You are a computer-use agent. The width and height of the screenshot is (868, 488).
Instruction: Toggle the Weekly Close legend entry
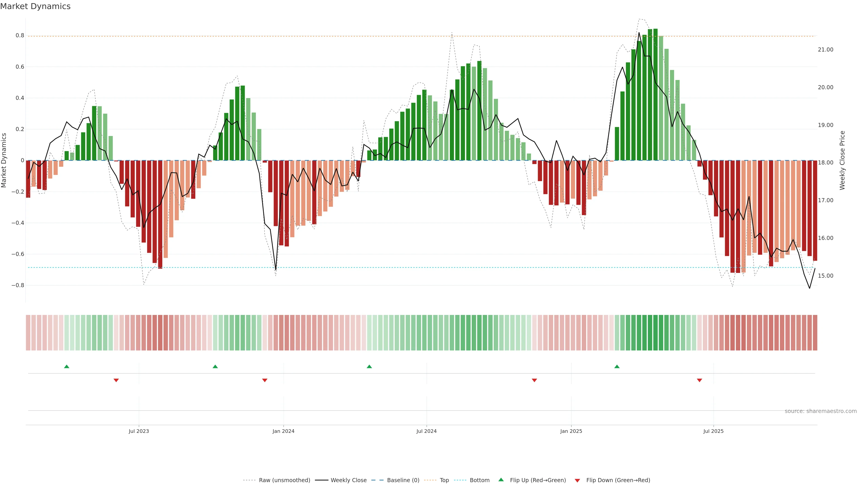[x=348, y=480]
